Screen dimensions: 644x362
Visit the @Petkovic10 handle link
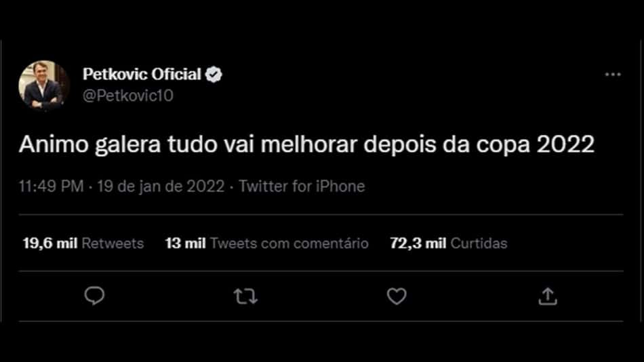(x=127, y=96)
